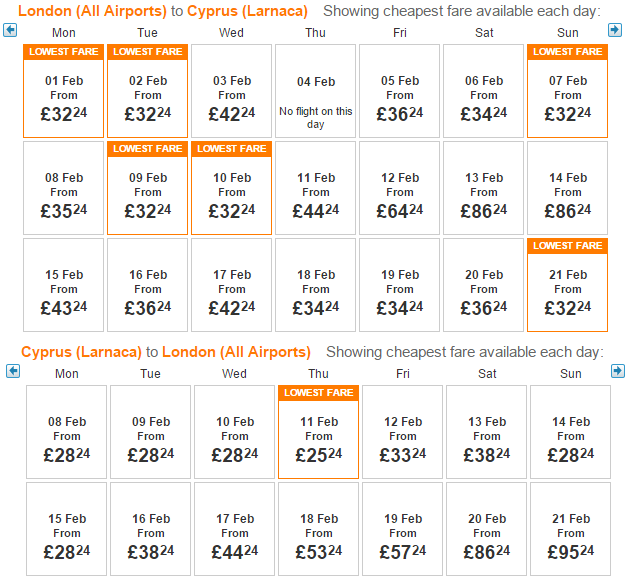The image size is (626, 579).
Task: Choose 08 Feb return flight £28.24
Action: (67, 432)
